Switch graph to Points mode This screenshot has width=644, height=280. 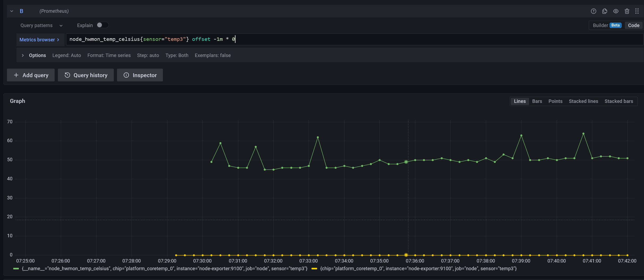coord(555,101)
